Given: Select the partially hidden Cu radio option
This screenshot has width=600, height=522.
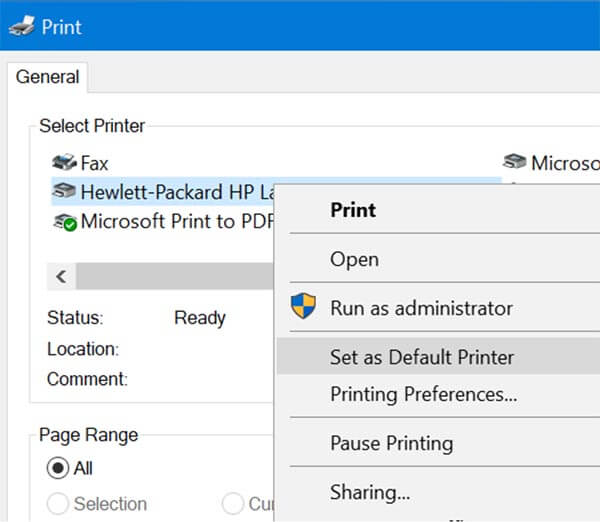Looking at the screenshot, I should [233, 504].
